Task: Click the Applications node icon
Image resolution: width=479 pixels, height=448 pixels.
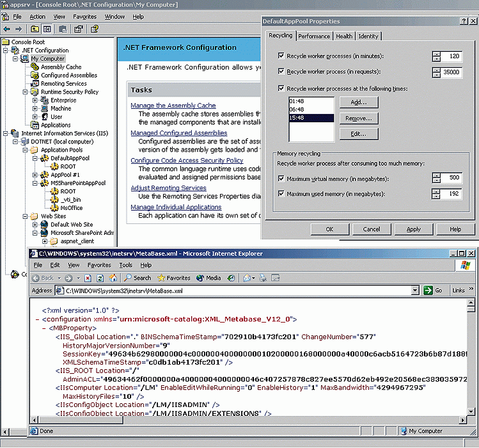Action: coord(35,125)
